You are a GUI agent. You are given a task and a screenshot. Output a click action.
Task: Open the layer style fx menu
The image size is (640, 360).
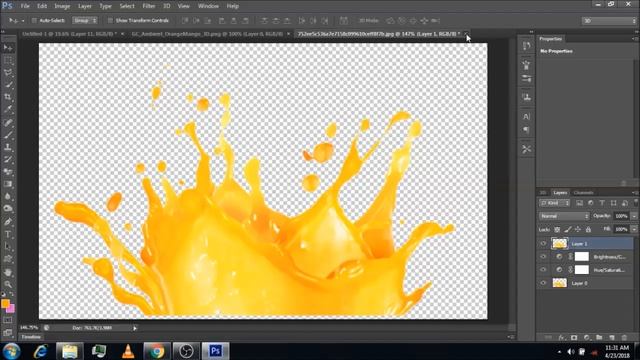coord(562,338)
